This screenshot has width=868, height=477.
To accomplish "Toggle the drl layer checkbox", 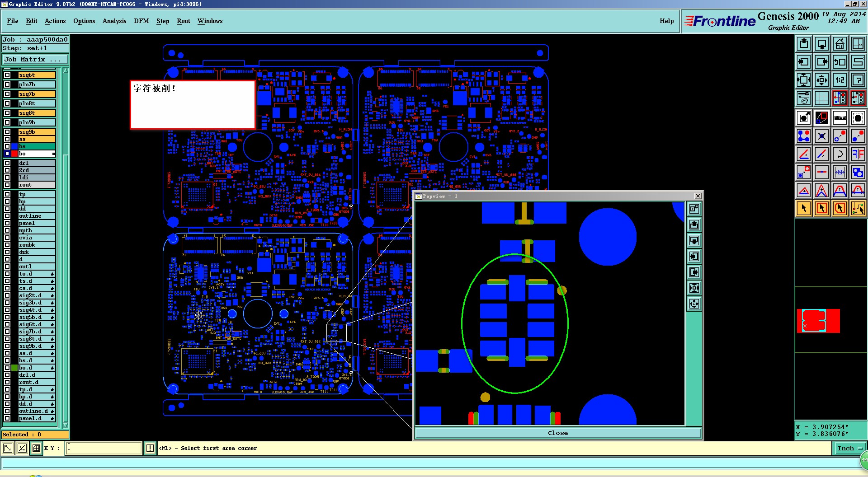I will (7, 163).
